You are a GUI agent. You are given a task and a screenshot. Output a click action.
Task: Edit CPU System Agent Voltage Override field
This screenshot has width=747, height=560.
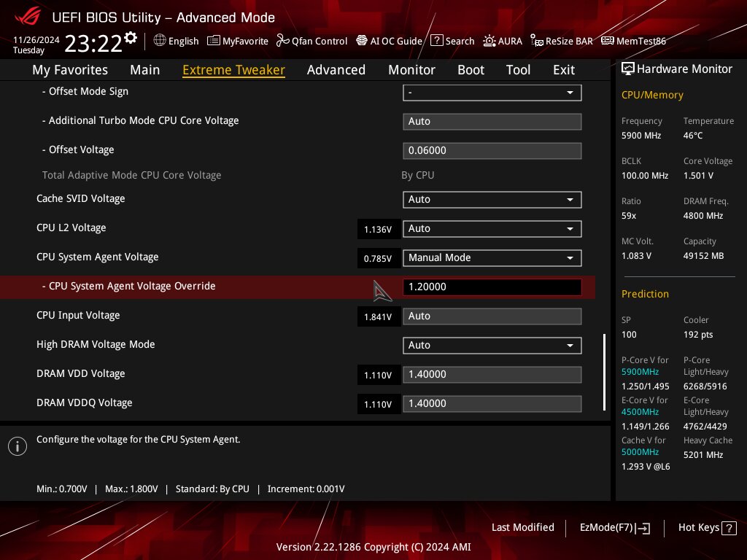point(492,287)
